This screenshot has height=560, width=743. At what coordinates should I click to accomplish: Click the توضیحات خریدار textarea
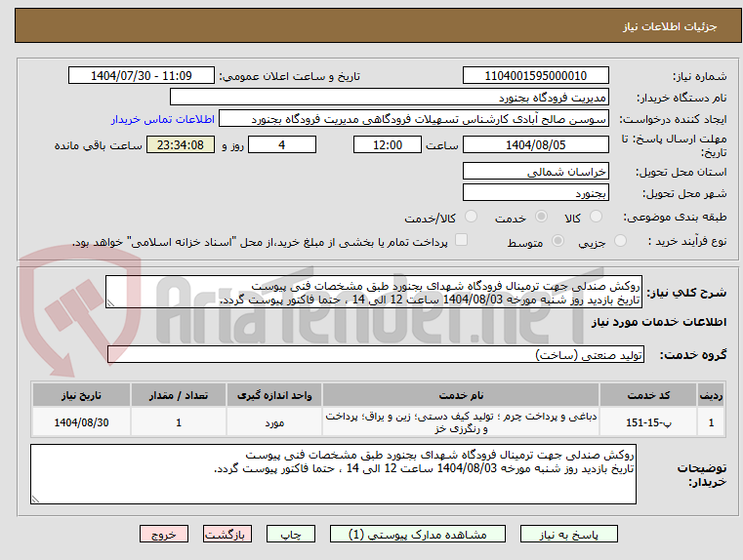[333, 474]
